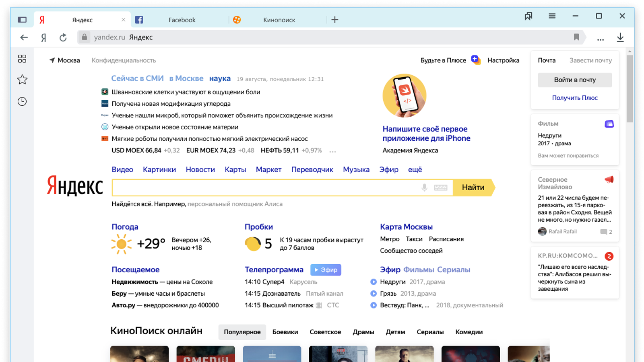Click the location arrow next to Москва
The width and height of the screenshot is (644, 362).
click(x=52, y=60)
